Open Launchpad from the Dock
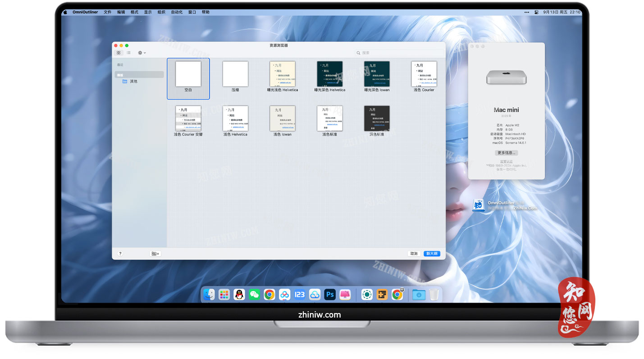This screenshot has height=359, width=644. (x=224, y=295)
